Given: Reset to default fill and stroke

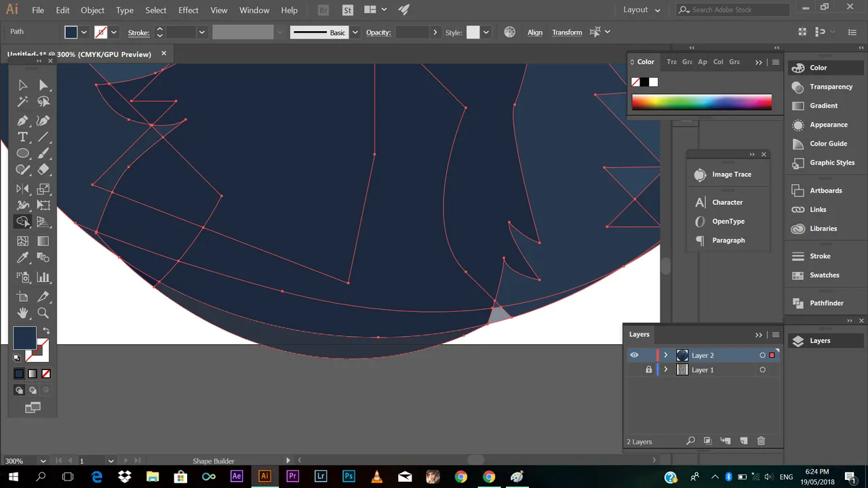Looking at the screenshot, I should tap(17, 357).
